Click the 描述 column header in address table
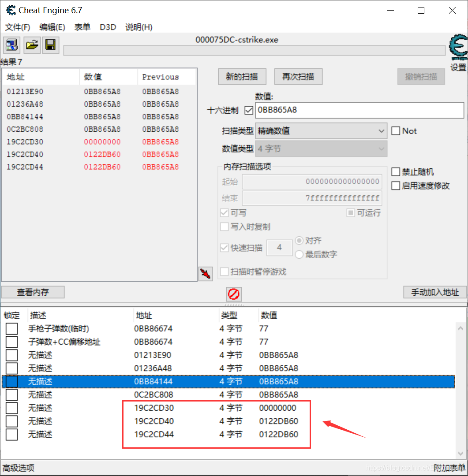Viewport: 468px width, 476px height. tap(80, 316)
